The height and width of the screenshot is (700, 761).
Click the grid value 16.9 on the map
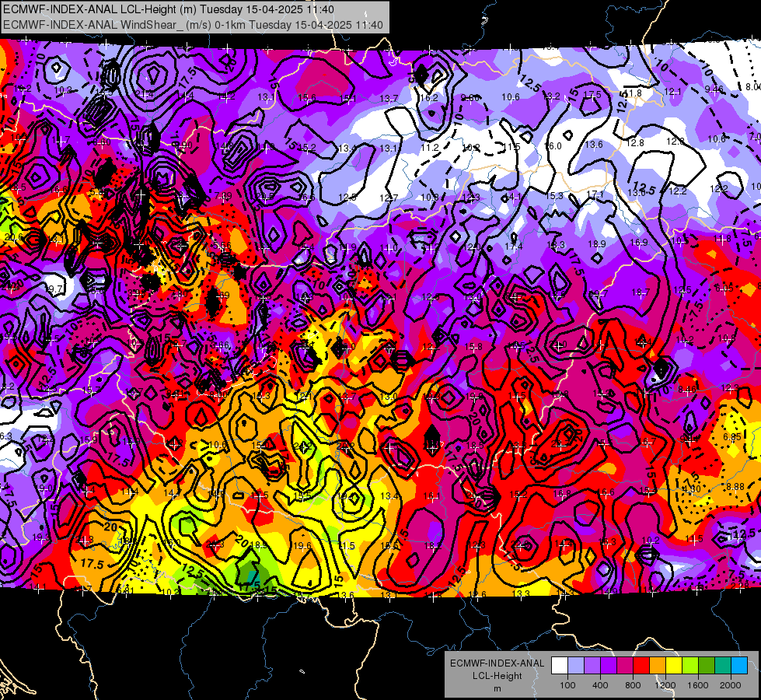click(x=639, y=242)
